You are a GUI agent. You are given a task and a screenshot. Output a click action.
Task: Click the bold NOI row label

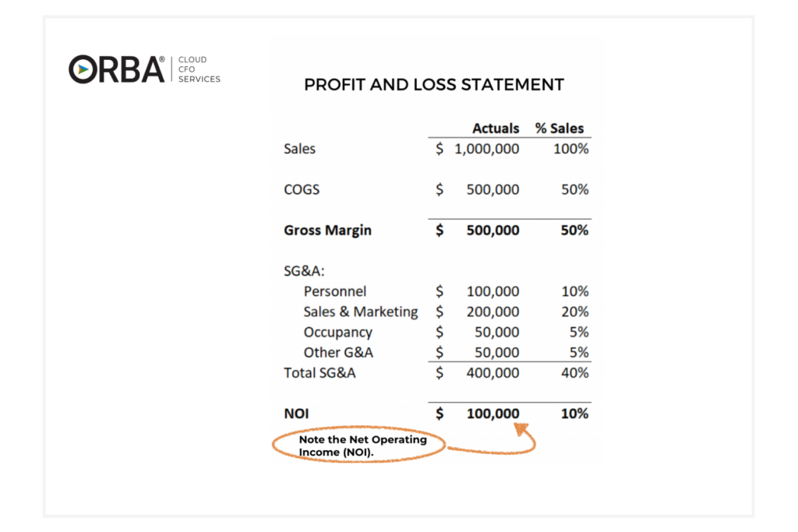(296, 414)
